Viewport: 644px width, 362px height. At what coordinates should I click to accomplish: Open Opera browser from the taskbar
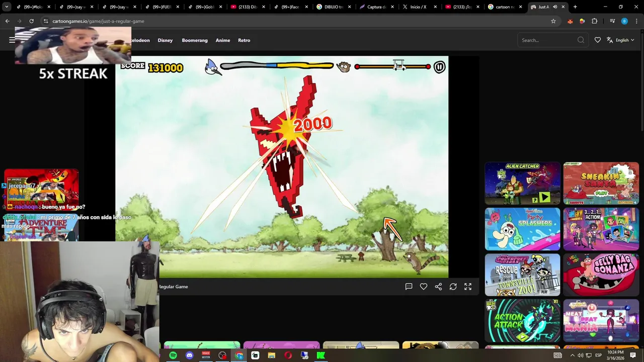click(x=288, y=355)
